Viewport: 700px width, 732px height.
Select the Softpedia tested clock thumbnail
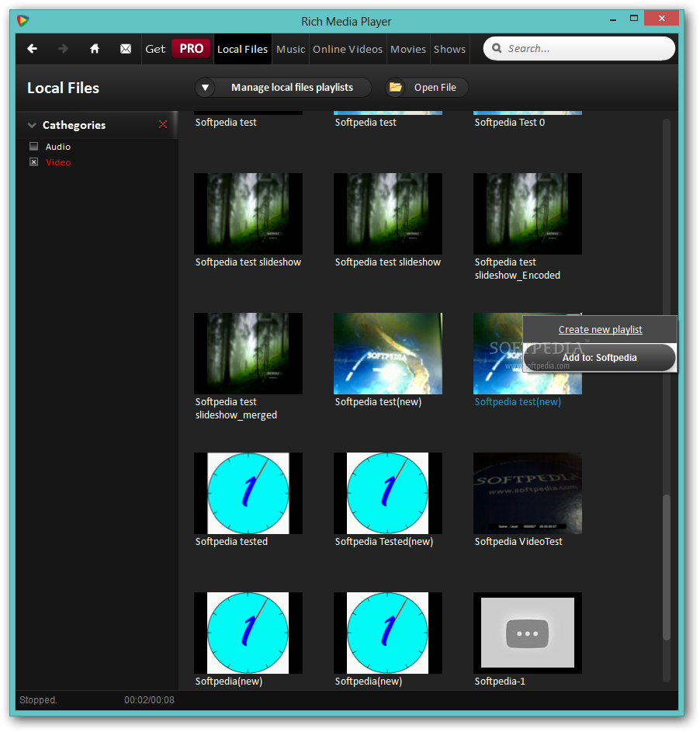(248, 493)
